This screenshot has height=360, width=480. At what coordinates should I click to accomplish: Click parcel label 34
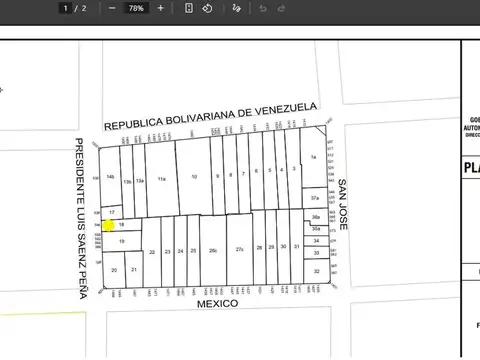316,241
